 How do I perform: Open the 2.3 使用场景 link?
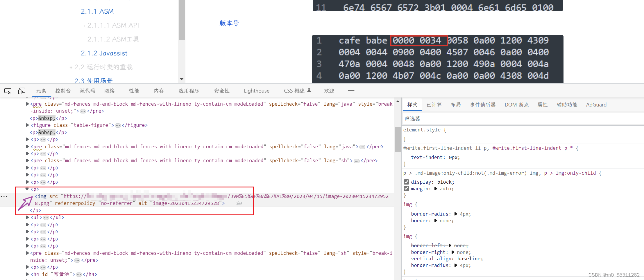[93, 80]
